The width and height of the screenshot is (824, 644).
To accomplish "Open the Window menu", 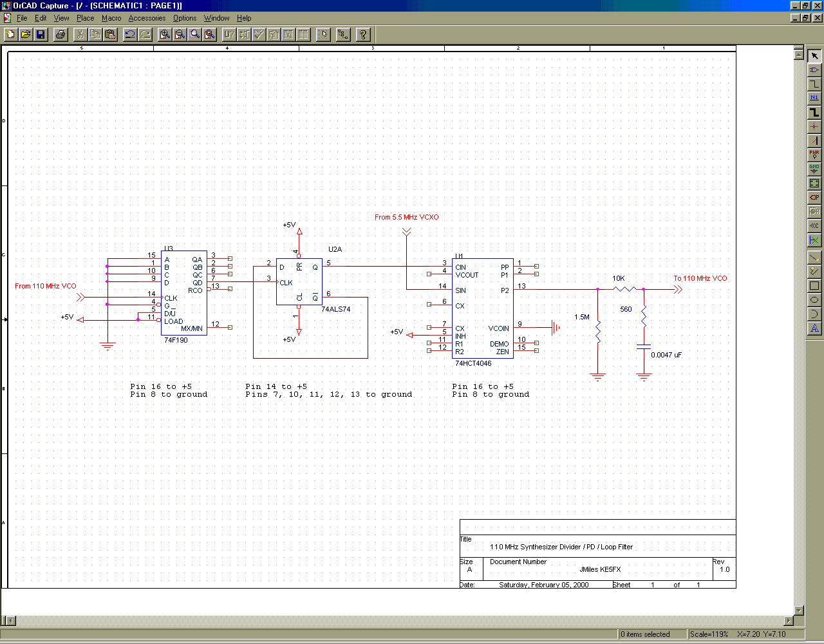I will 216,18.
